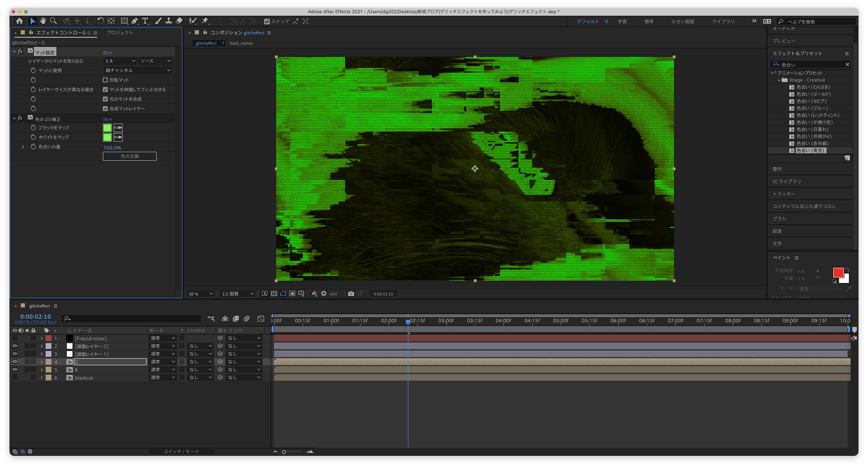Click eyedropper for ブラックをマップ color

point(118,128)
